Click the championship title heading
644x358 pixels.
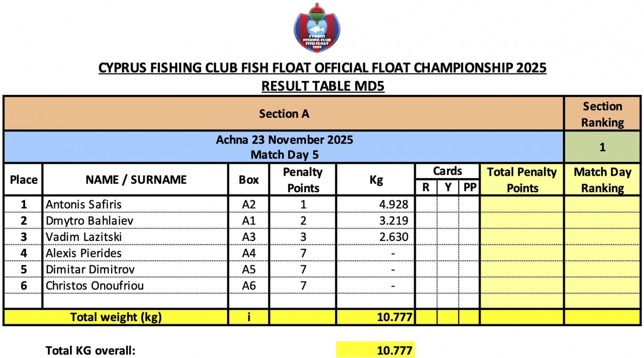click(x=322, y=68)
